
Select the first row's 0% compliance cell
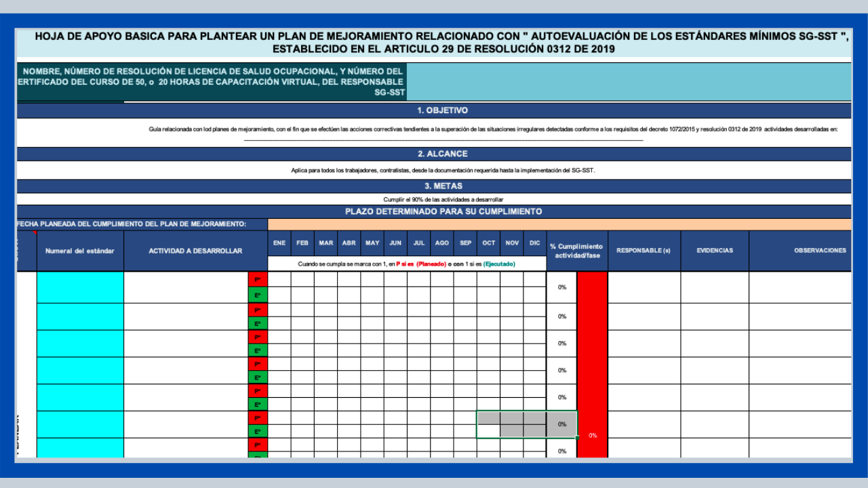pos(561,287)
